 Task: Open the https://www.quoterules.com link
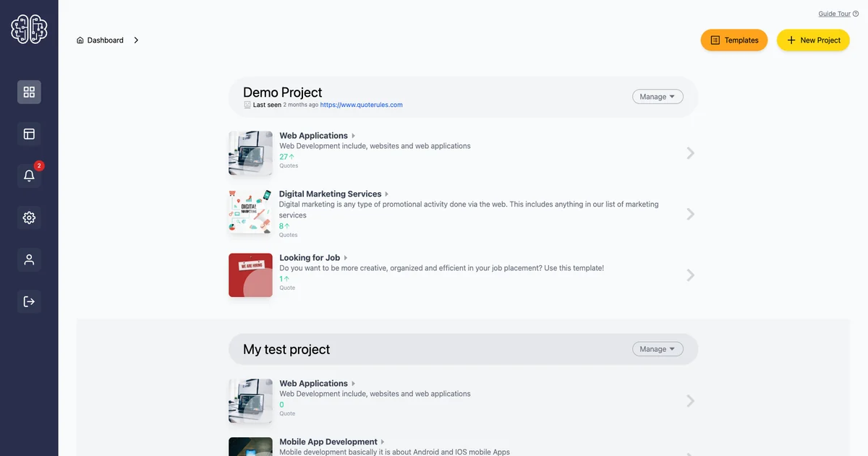click(x=362, y=105)
